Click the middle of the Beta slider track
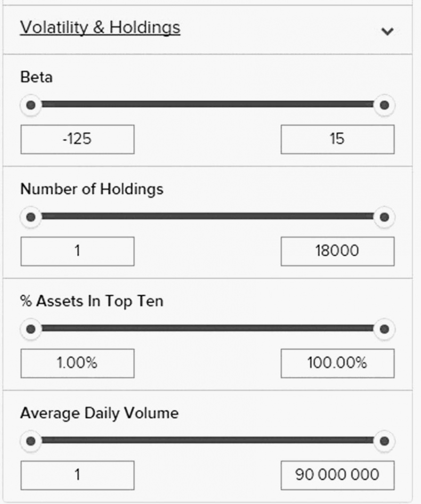421x504 pixels. [x=207, y=105]
